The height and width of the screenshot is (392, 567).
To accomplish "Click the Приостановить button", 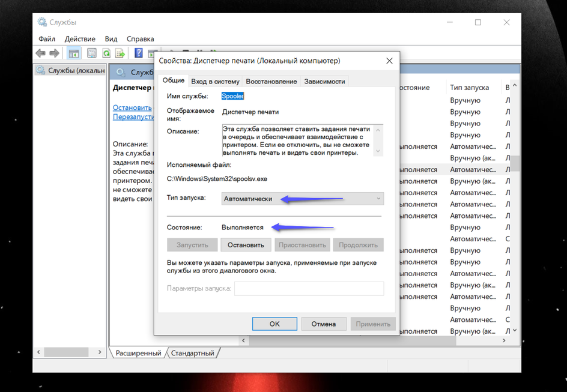I will click(x=302, y=245).
